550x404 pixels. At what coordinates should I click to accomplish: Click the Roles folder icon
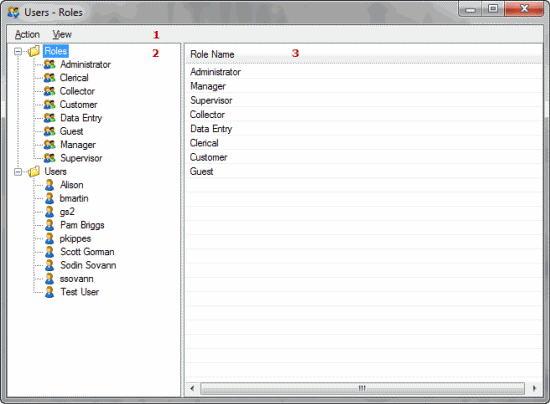(x=34, y=51)
